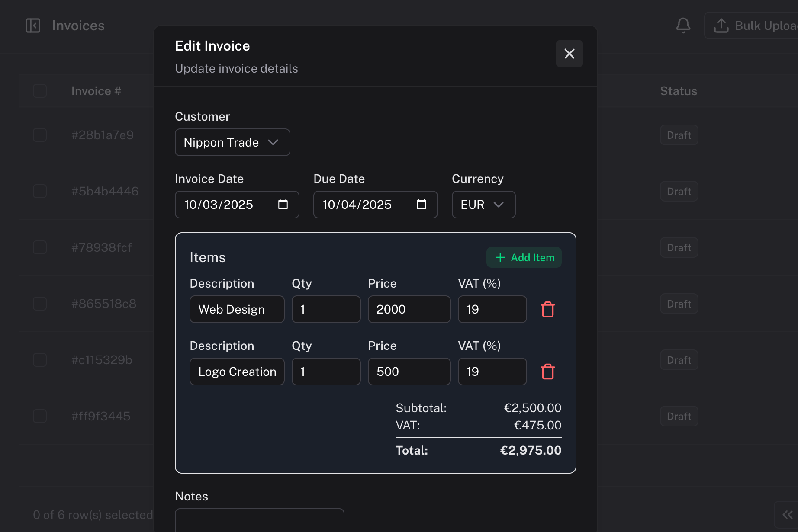Expand the EUR currency dropdown

coord(484,205)
